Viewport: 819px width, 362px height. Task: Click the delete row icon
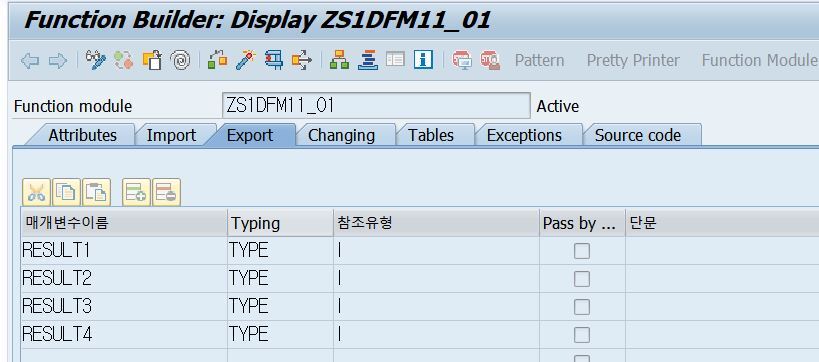(x=167, y=192)
